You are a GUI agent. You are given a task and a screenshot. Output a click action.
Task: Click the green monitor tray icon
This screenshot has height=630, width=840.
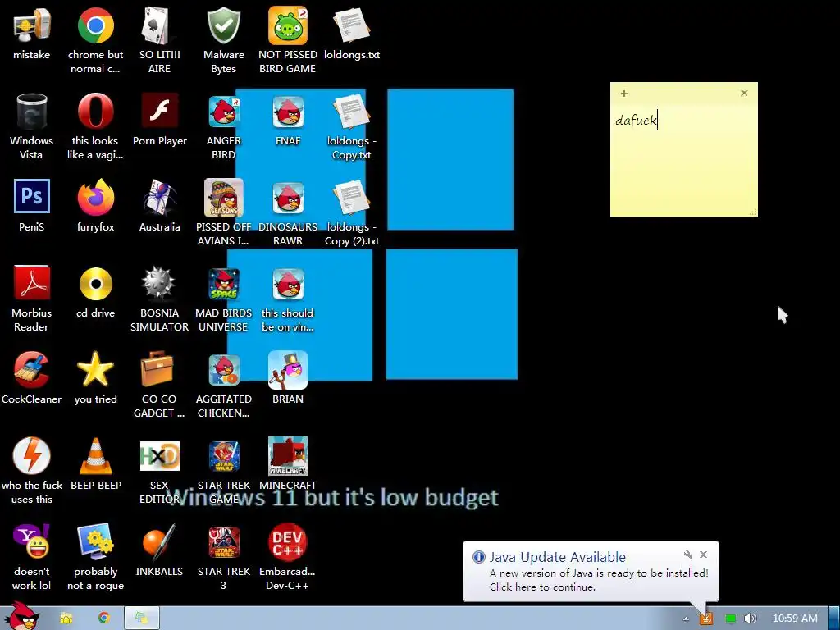tap(731, 619)
